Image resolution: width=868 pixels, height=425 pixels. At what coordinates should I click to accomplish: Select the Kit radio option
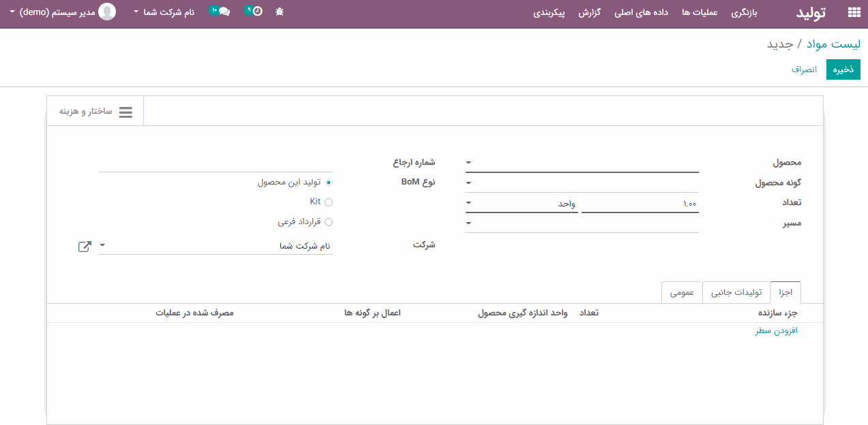[329, 202]
